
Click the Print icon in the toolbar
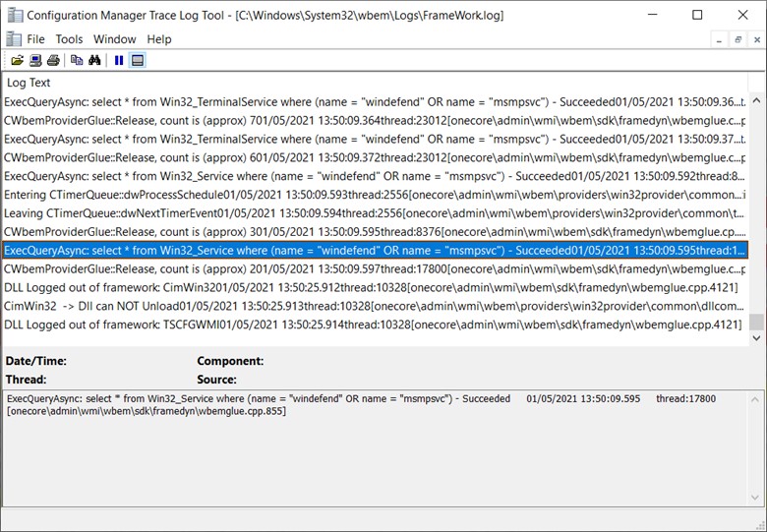53,60
